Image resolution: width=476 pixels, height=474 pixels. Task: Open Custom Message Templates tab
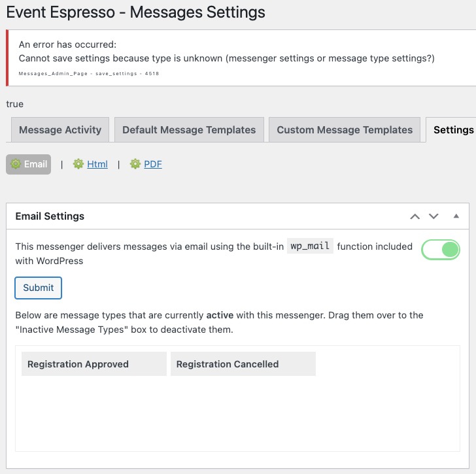pos(345,129)
